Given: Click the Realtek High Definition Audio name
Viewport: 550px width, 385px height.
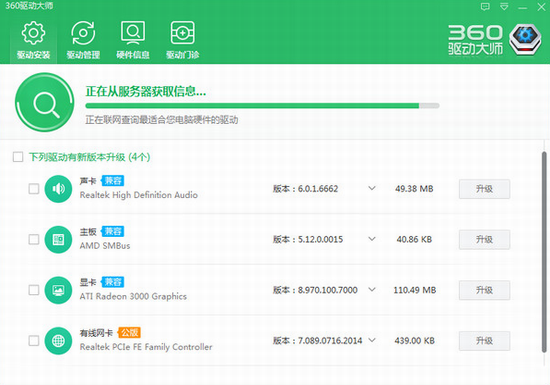Looking at the screenshot, I should point(139,195).
